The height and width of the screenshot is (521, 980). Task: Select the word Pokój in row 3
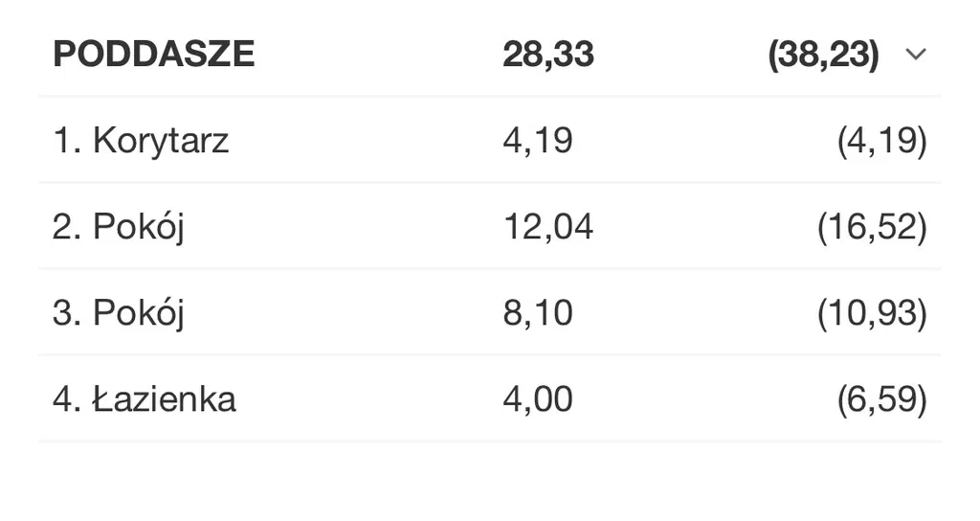pyautogui.click(x=139, y=314)
